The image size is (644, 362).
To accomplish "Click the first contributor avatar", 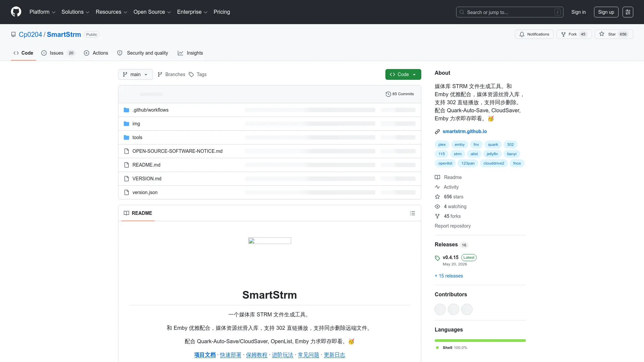I will click(x=440, y=309).
